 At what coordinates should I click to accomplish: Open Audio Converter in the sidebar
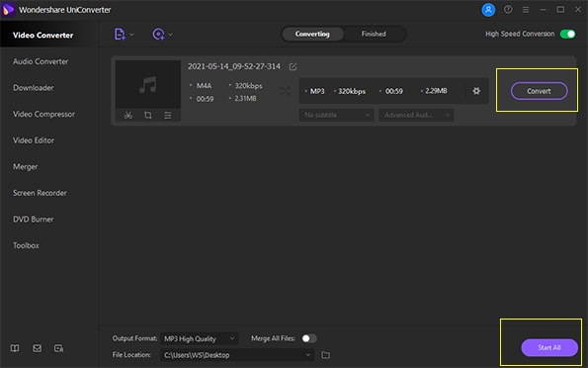click(41, 61)
